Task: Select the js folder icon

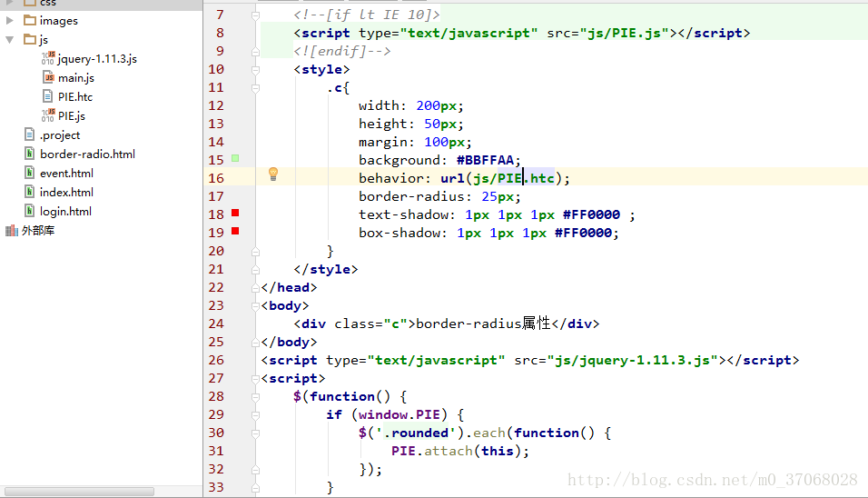Action: click(30, 39)
